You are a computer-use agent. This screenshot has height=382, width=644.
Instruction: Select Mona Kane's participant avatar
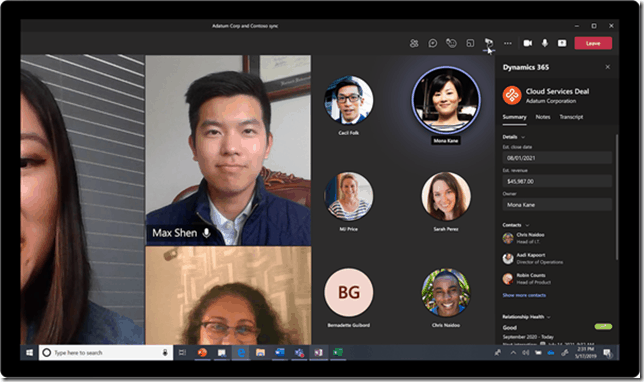point(446,100)
